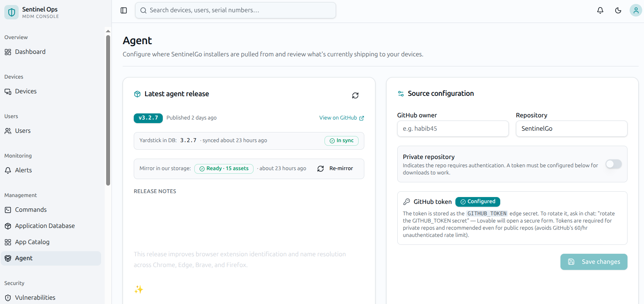
Task: Click the Repository field containing SentinelGo
Action: (572, 128)
